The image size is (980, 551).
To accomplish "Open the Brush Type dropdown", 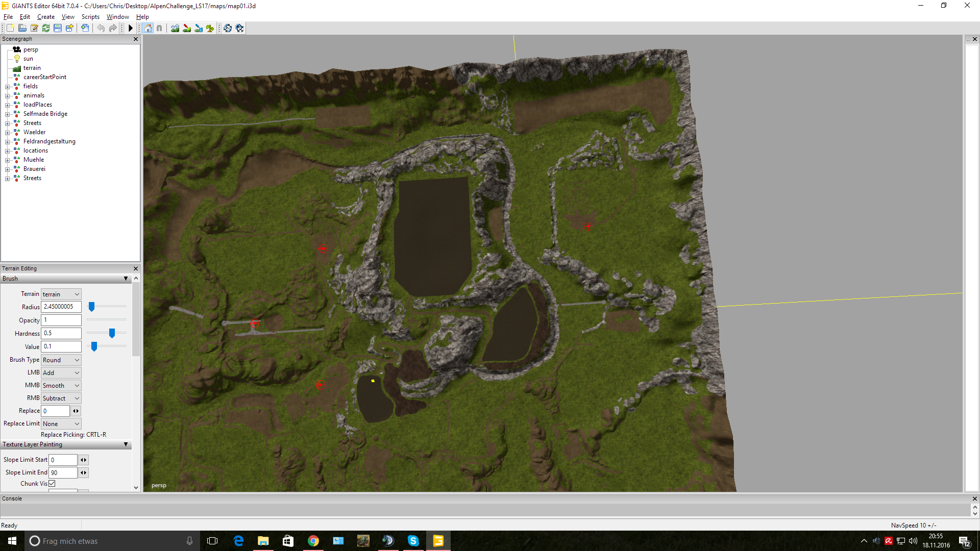I will (x=61, y=360).
